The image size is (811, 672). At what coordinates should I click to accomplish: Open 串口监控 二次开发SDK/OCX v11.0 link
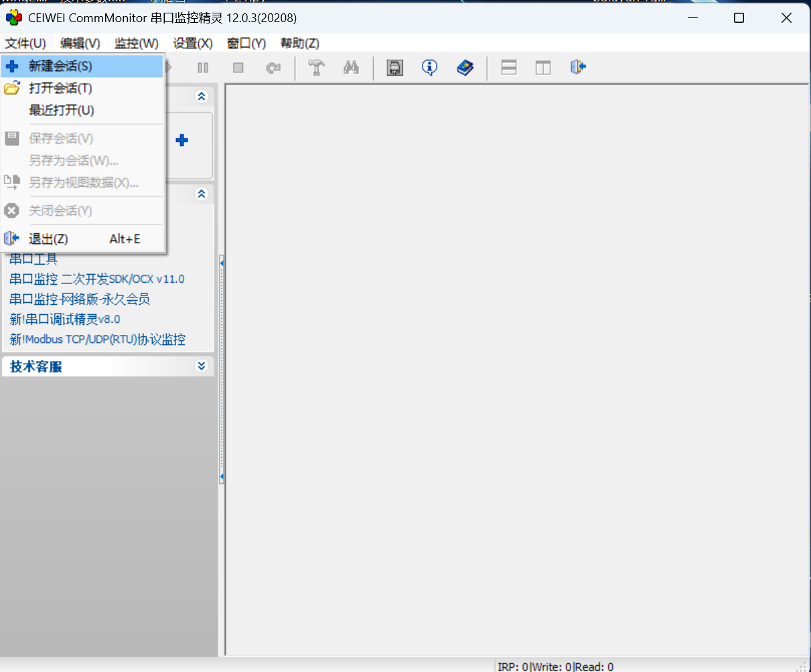tap(97, 279)
